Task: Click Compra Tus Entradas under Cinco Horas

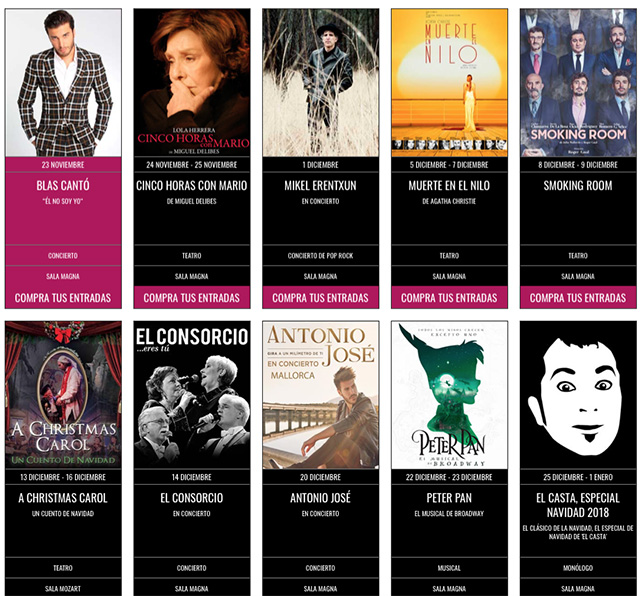Action: (192, 298)
